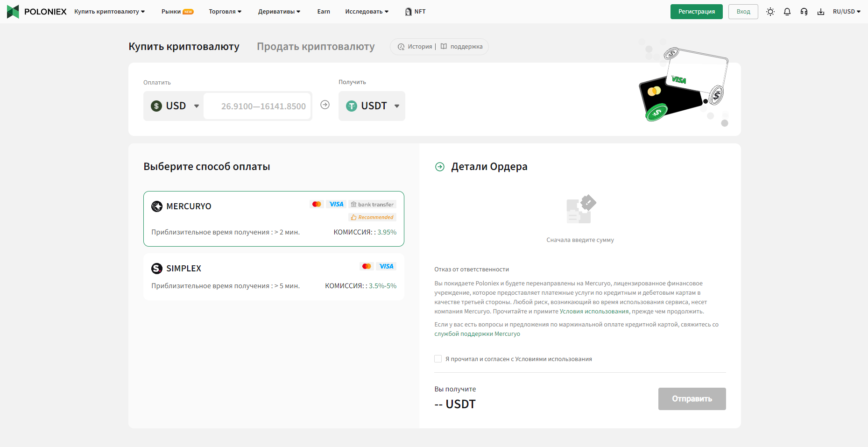Click the download app icon

pos(821,12)
